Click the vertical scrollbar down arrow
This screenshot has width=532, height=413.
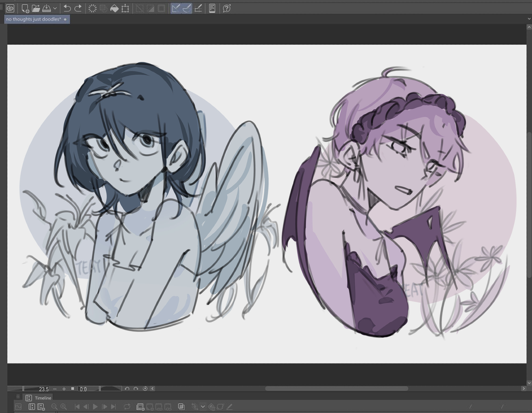[x=529, y=383]
